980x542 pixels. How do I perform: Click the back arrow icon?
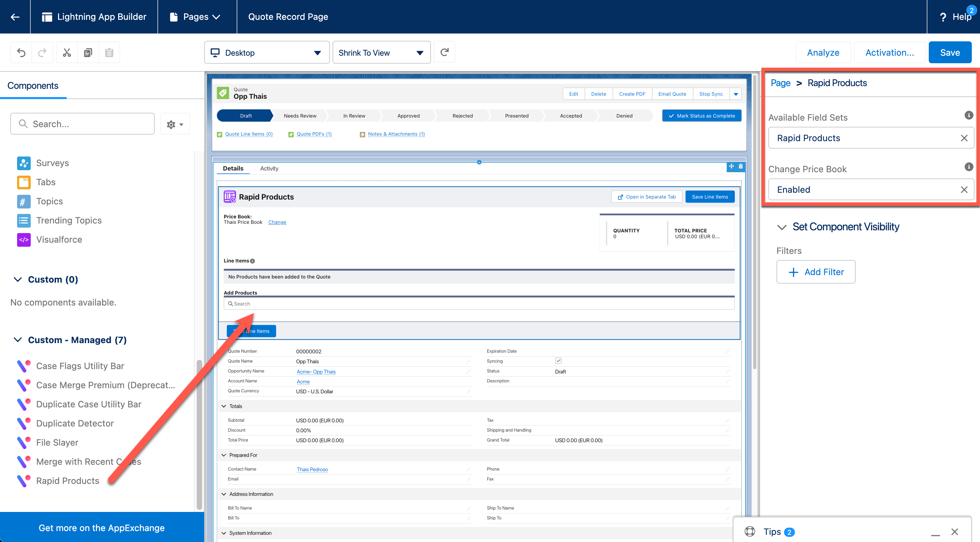[15, 17]
